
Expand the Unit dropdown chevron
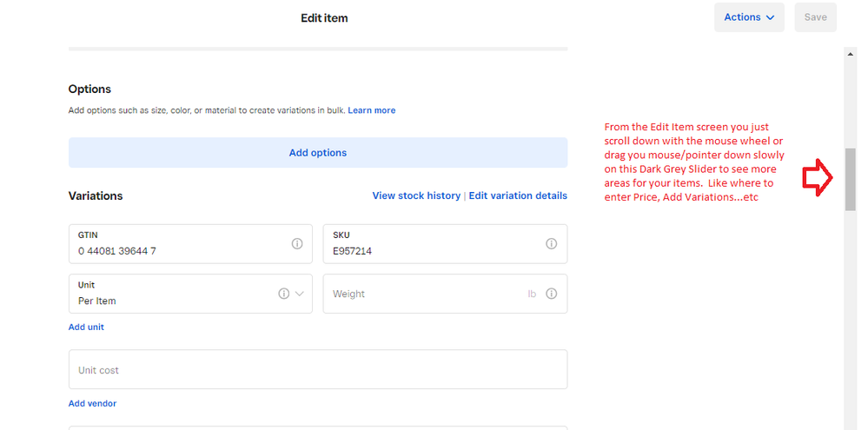click(300, 294)
